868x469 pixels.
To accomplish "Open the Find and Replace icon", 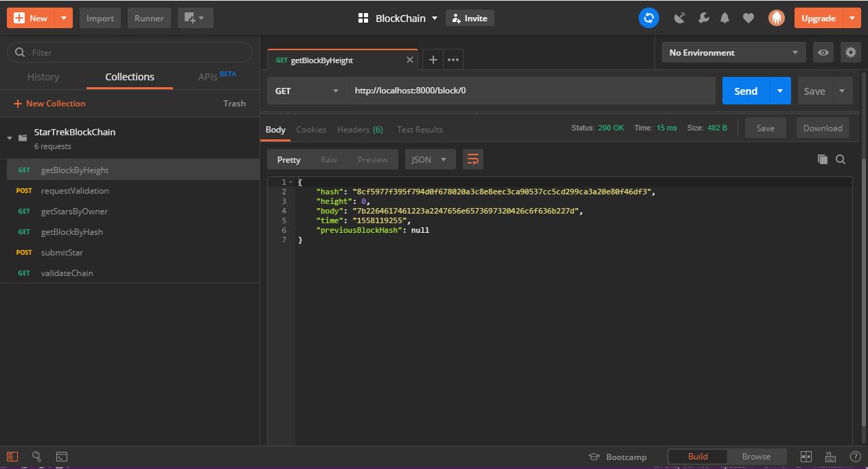I will click(37, 457).
